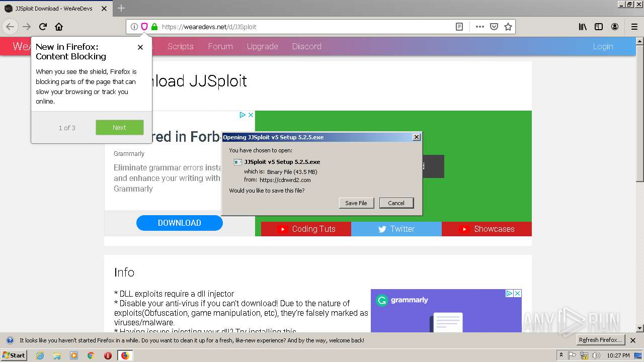Open Discord link in navigation

click(307, 46)
